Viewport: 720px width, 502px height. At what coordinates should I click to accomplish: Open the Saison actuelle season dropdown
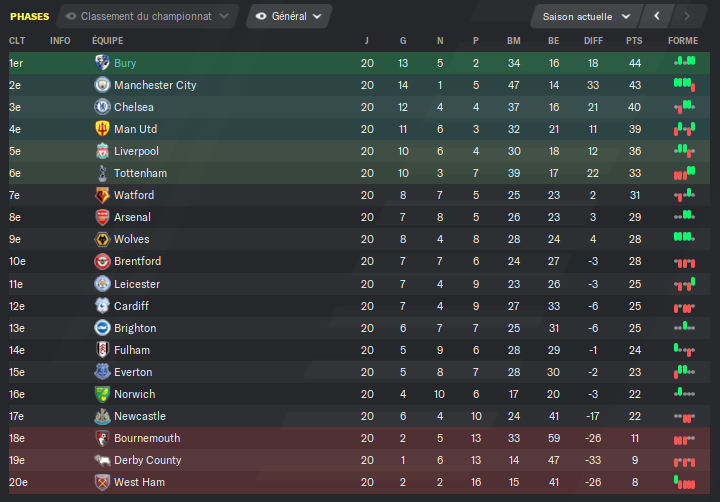pyautogui.click(x=586, y=17)
